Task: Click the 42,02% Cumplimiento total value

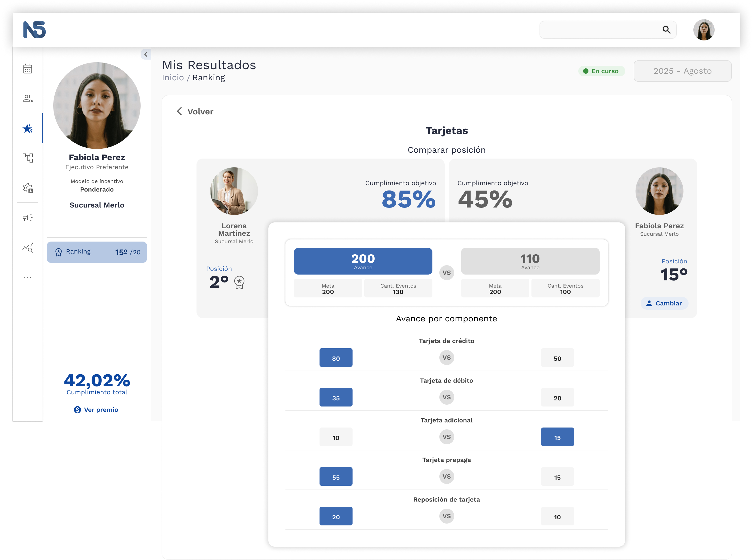Action: [x=97, y=380]
